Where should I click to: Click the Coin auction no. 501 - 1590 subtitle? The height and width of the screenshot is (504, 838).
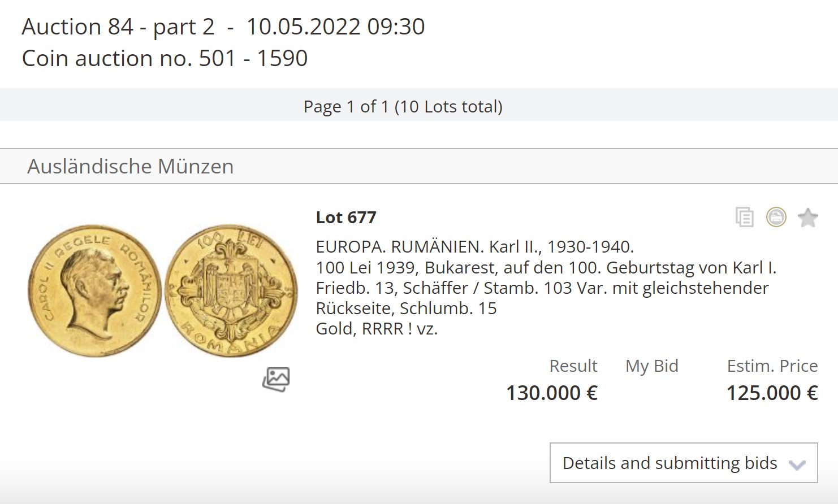(165, 58)
